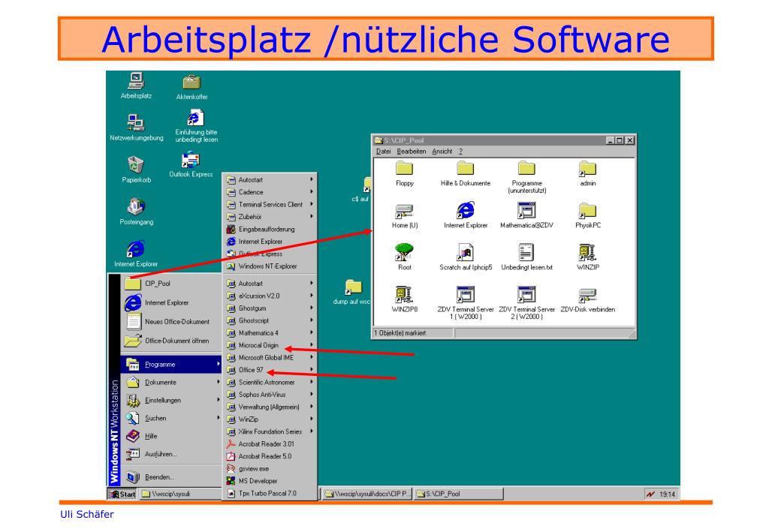Open the Outlook Express desktop icon
Screen dimensions: 769x532
[x=191, y=164]
